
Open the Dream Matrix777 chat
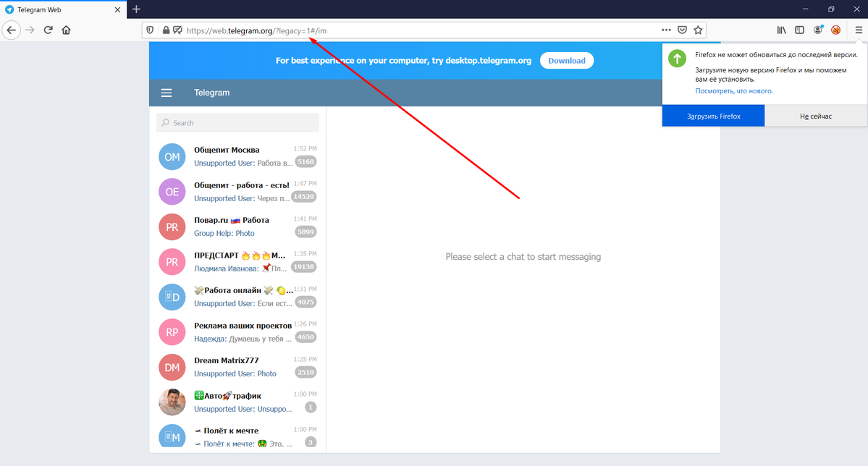point(237,368)
